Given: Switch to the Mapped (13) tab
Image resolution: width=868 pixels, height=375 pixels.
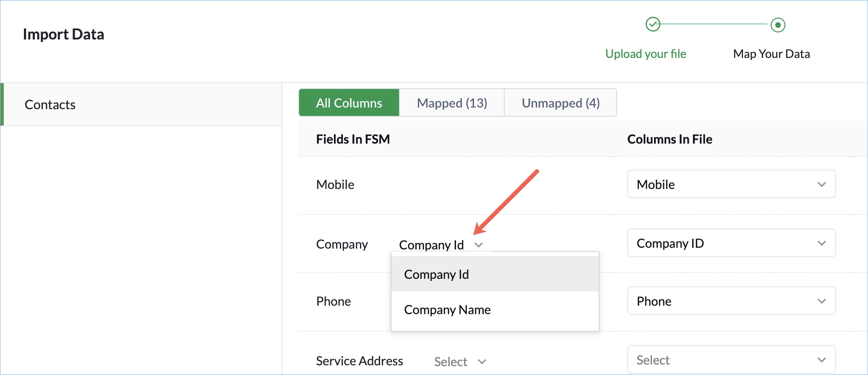Looking at the screenshot, I should 452,103.
